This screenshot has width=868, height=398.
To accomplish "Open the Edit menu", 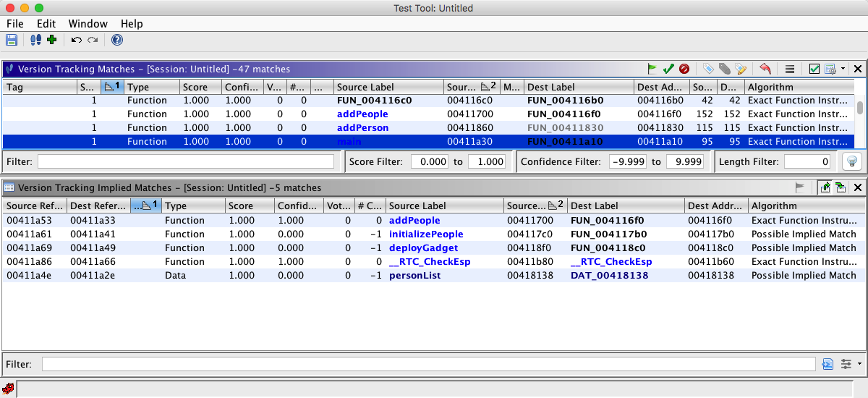I will click(46, 24).
